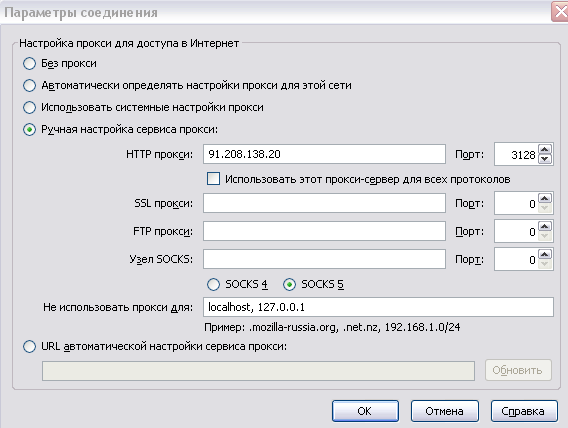Click the HTTP proxy address field
Viewport: 568px width, 428px height.
324,154
